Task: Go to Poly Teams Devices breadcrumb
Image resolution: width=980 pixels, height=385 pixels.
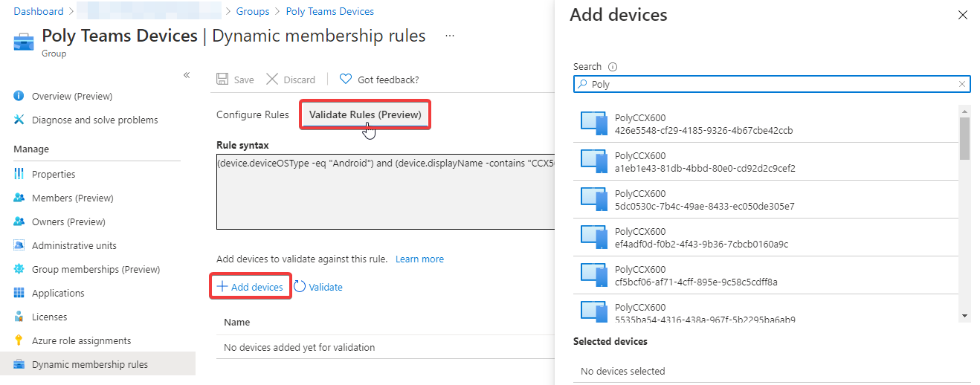Action: pyautogui.click(x=330, y=11)
